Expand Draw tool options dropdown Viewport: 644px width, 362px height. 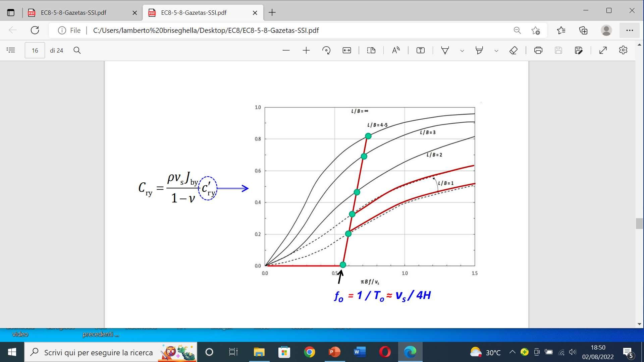pyautogui.click(x=462, y=51)
